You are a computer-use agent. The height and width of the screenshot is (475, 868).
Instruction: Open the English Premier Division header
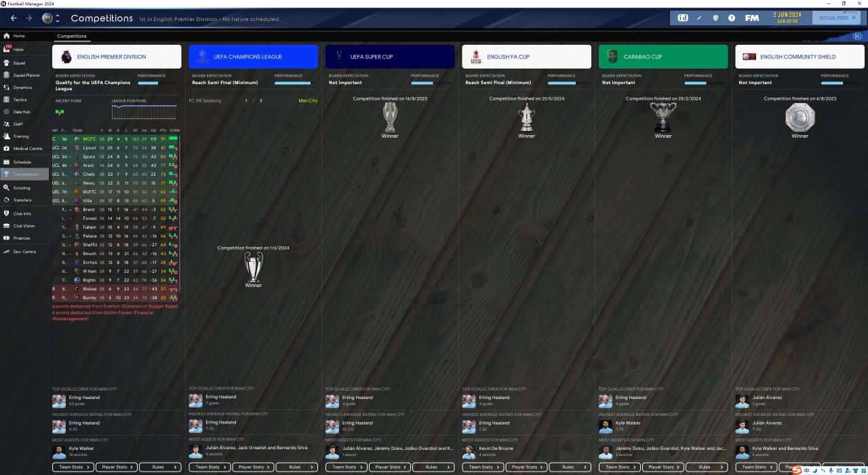coord(117,57)
